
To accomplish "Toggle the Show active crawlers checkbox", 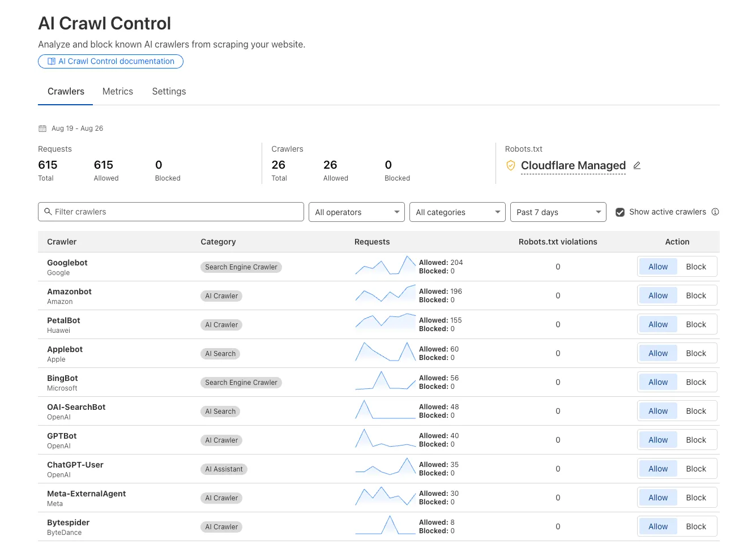I will point(620,212).
